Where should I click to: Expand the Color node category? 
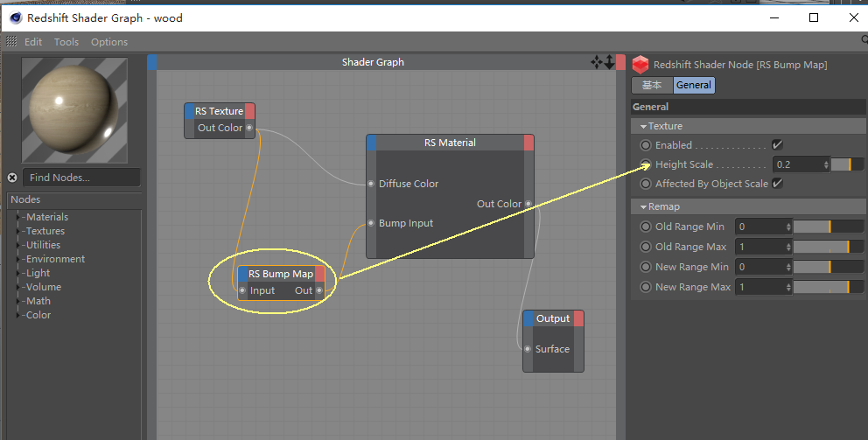(19, 315)
